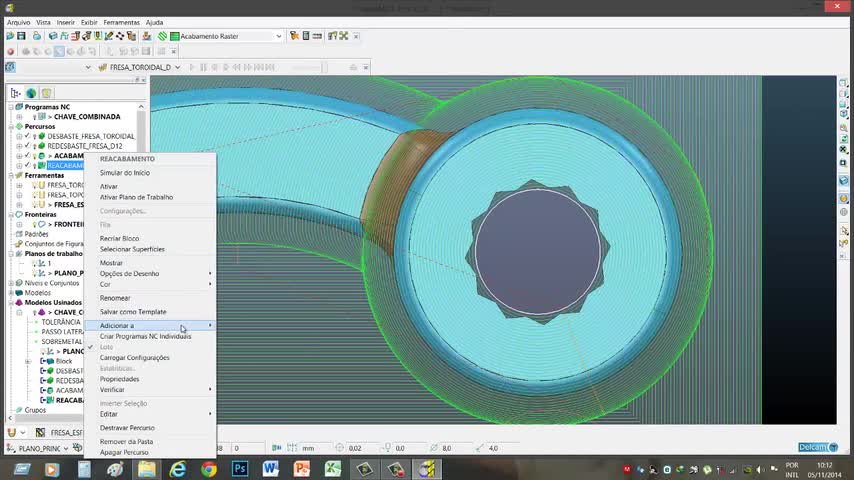Toggle checkmark of ACABAM toolpath row
The width and height of the screenshot is (854, 480).
(27, 156)
